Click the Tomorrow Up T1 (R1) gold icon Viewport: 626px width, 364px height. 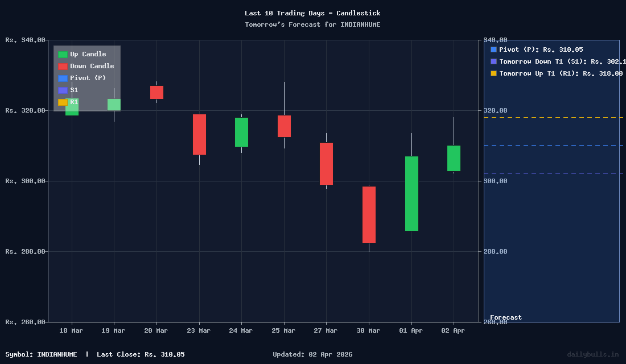[492, 73]
